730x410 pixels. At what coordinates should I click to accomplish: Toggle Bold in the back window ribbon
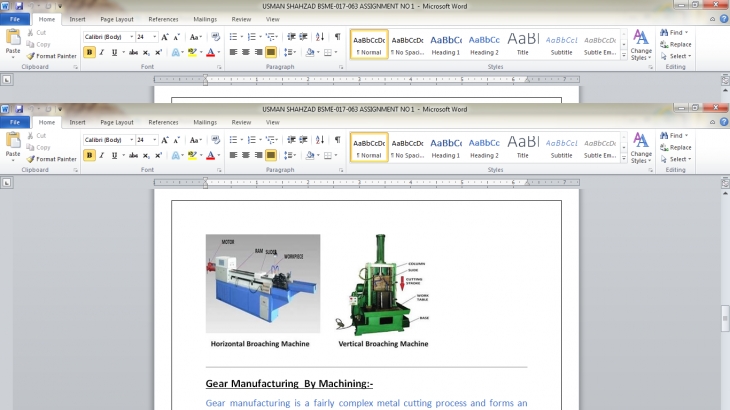[89, 52]
